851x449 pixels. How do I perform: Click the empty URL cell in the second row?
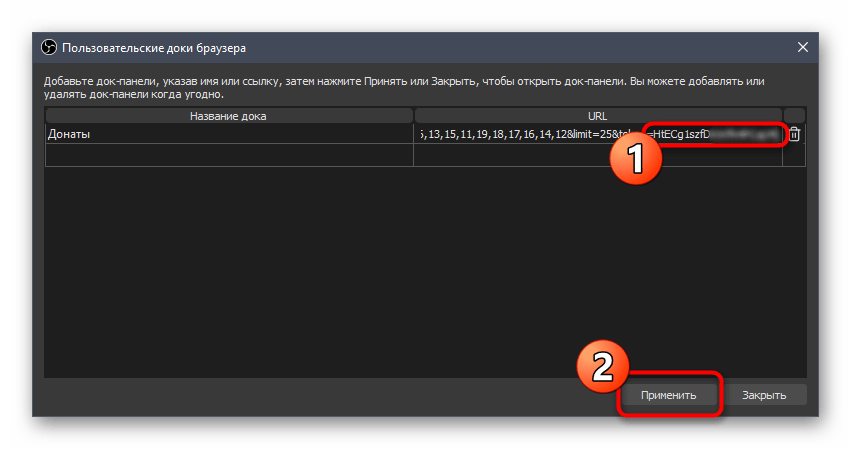pos(598,156)
